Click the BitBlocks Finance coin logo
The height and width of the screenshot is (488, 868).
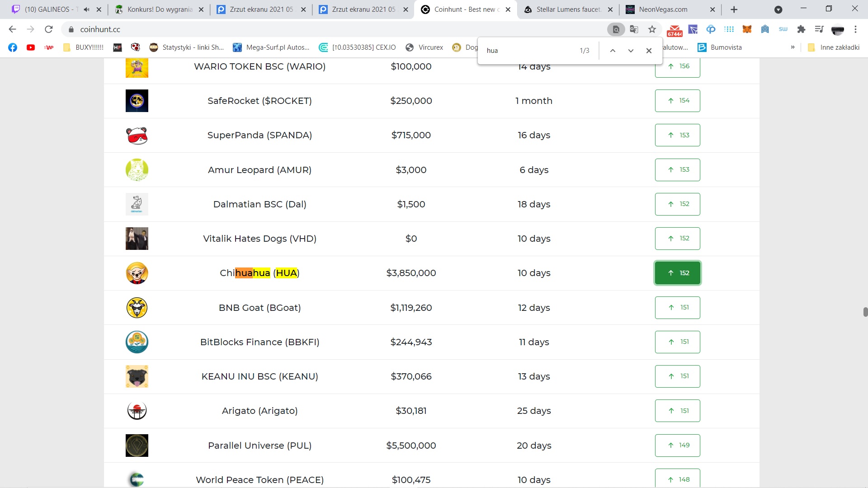click(137, 342)
